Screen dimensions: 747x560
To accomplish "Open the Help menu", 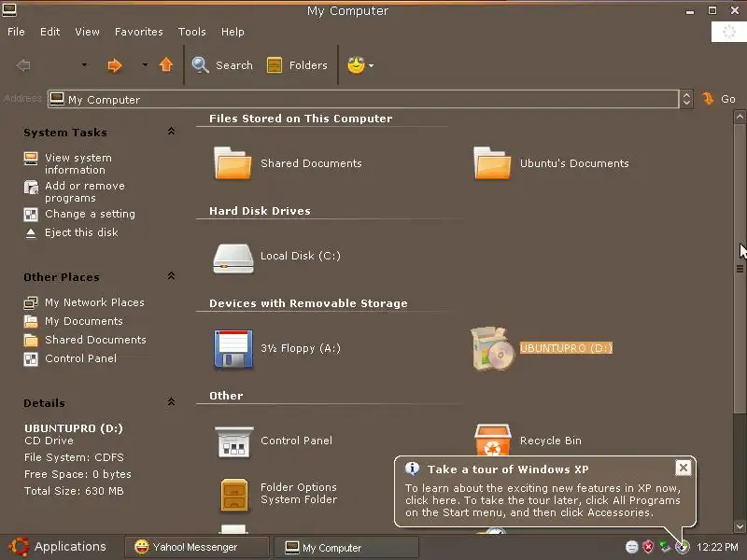I will pyautogui.click(x=233, y=32).
